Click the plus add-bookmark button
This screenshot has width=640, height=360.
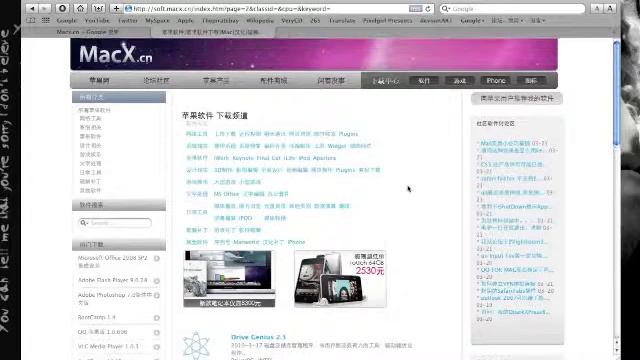click(116, 8)
